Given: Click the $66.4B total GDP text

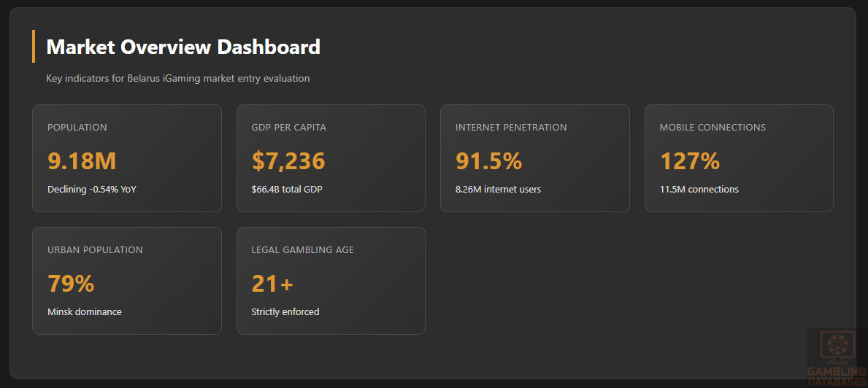Looking at the screenshot, I should (x=287, y=190).
